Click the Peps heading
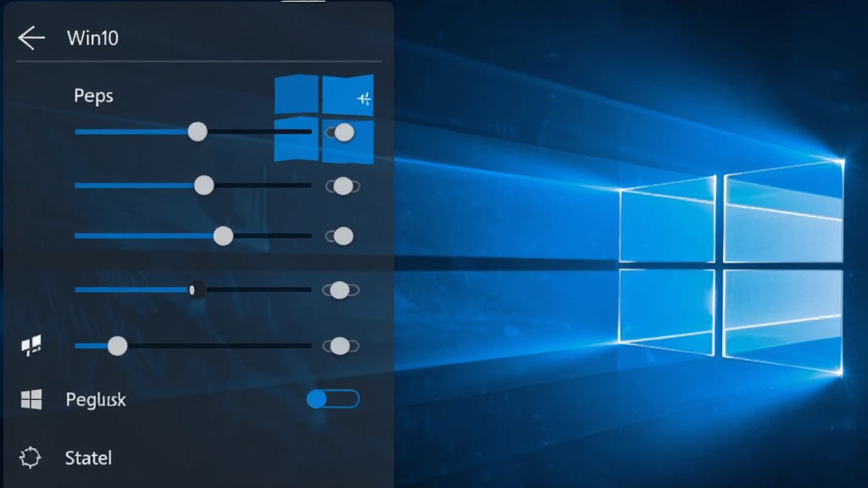The width and height of the screenshot is (868, 488). pos(93,97)
